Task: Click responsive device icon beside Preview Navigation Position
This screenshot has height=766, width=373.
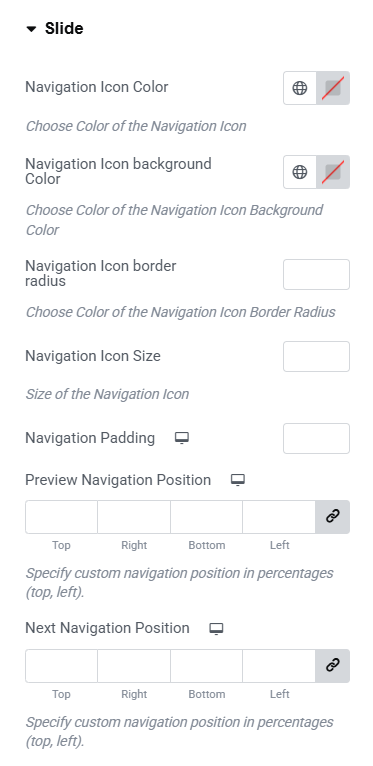Action: coord(238,480)
